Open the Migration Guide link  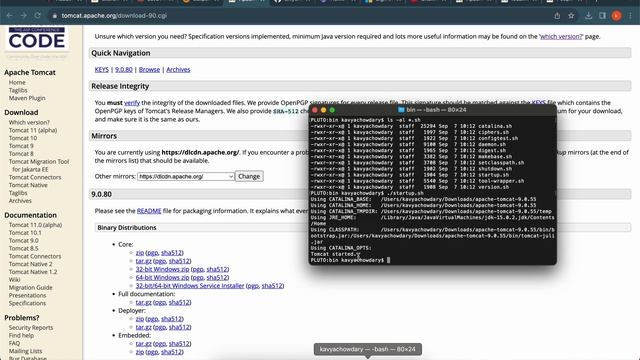(31, 287)
